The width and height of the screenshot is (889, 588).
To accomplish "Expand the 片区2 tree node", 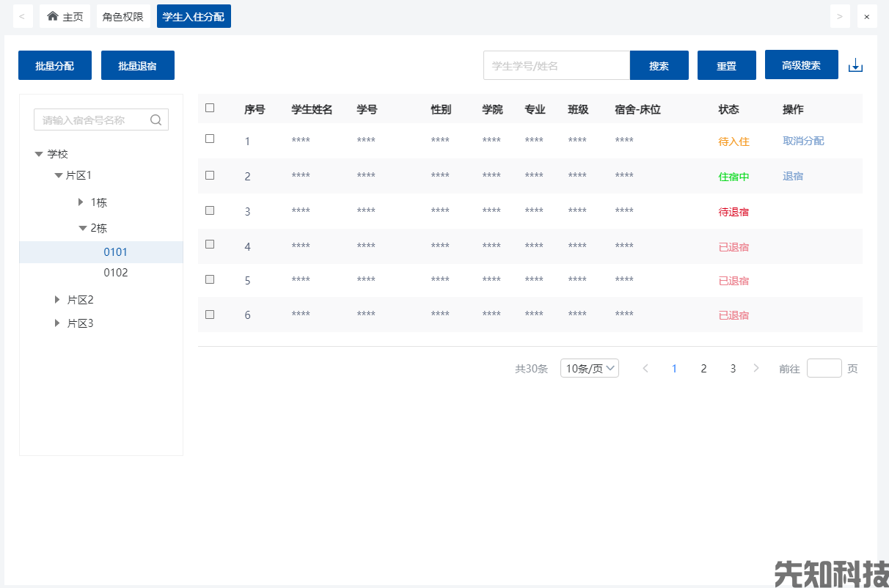I will pos(57,300).
